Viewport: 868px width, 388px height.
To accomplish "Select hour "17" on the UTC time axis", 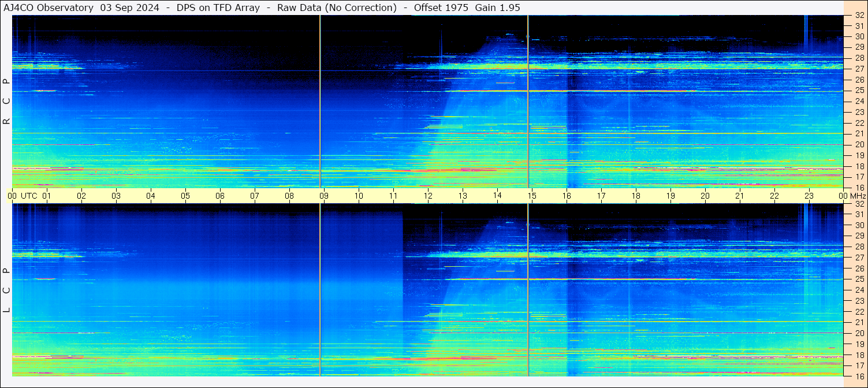I will tap(601, 196).
